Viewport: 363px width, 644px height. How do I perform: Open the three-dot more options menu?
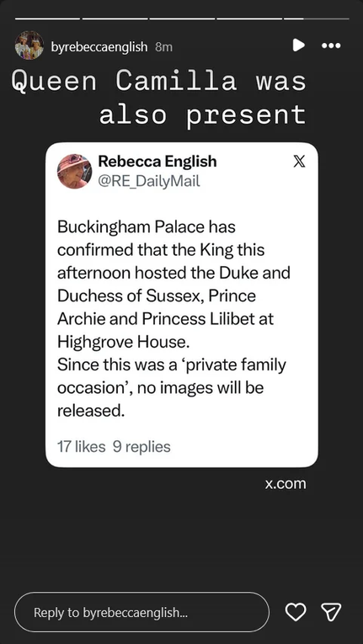(331, 45)
